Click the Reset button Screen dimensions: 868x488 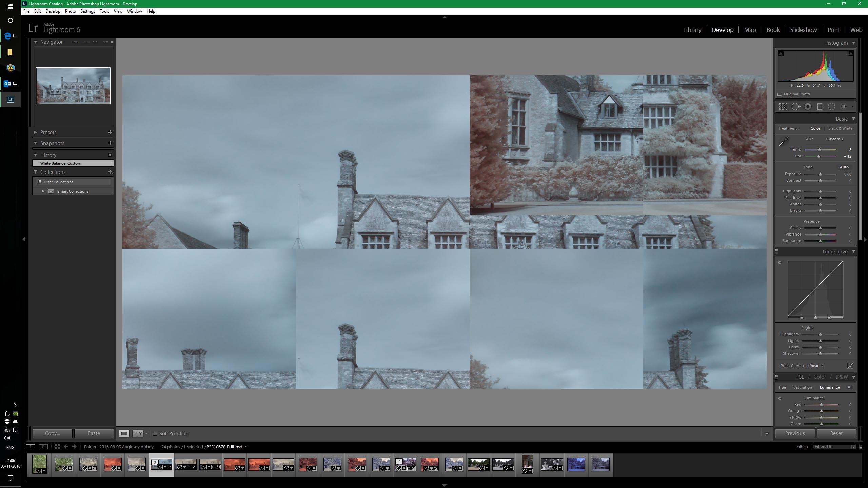836,433
